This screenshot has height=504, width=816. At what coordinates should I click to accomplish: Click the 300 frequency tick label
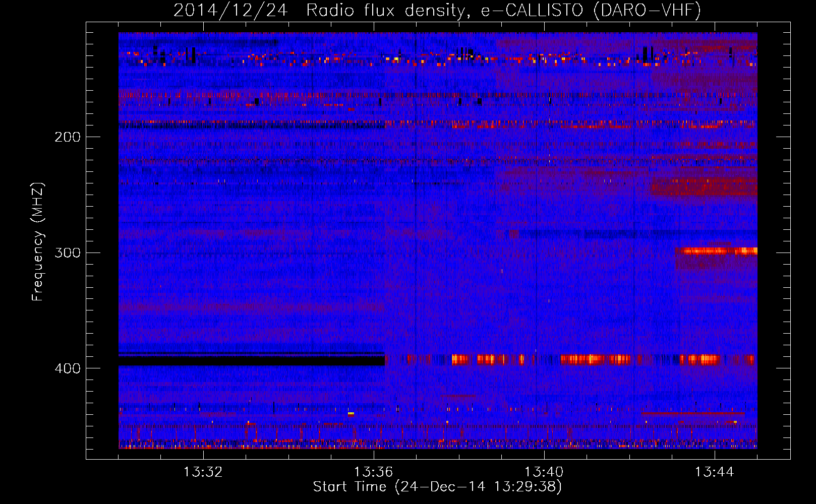[68, 253]
